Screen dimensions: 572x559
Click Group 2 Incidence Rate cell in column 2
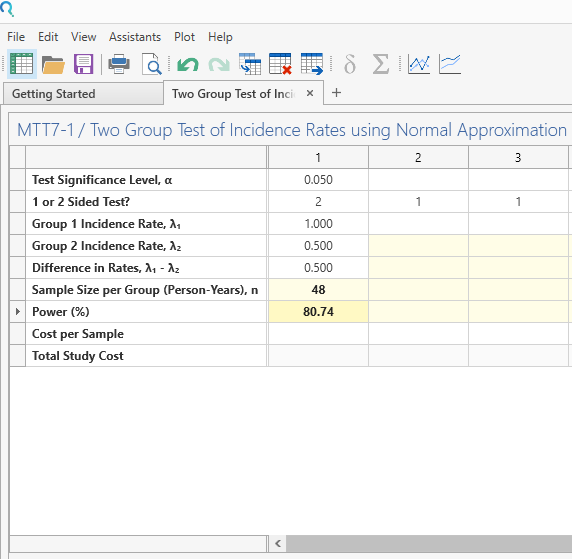(418, 246)
